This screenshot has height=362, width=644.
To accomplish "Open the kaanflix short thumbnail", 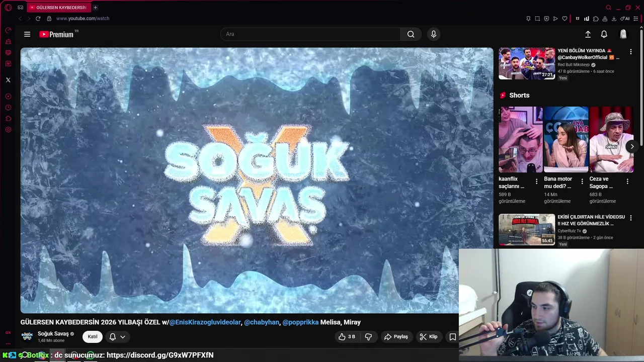I will coord(521,139).
